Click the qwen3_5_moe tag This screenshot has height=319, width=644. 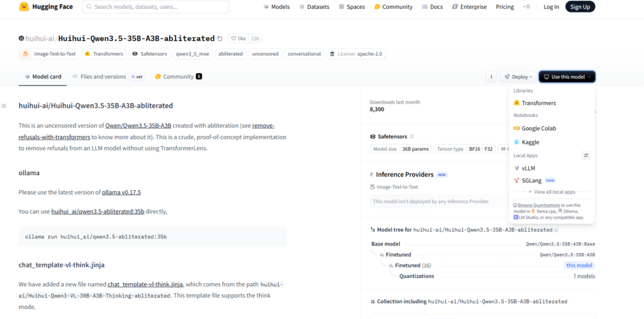click(x=192, y=54)
